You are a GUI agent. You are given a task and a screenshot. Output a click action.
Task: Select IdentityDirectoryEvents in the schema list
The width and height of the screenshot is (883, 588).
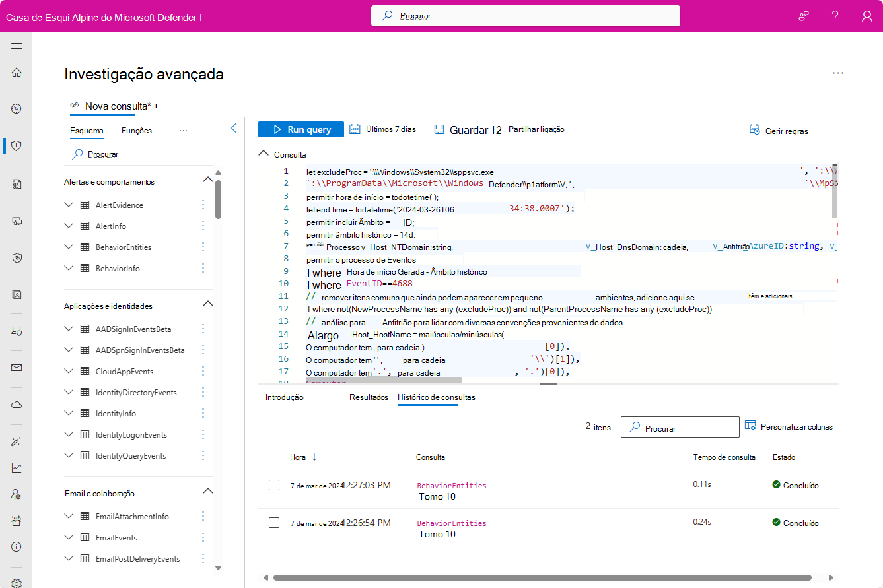coord(136,393)
